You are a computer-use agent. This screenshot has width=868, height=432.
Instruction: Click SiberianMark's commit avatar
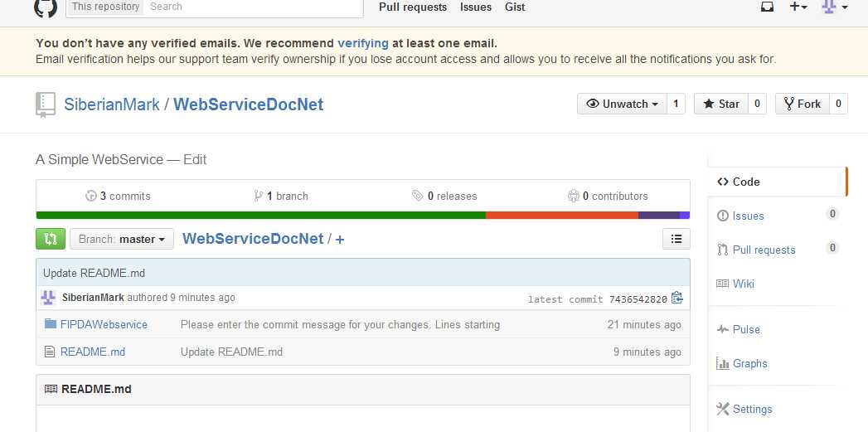tap(48, 298)
